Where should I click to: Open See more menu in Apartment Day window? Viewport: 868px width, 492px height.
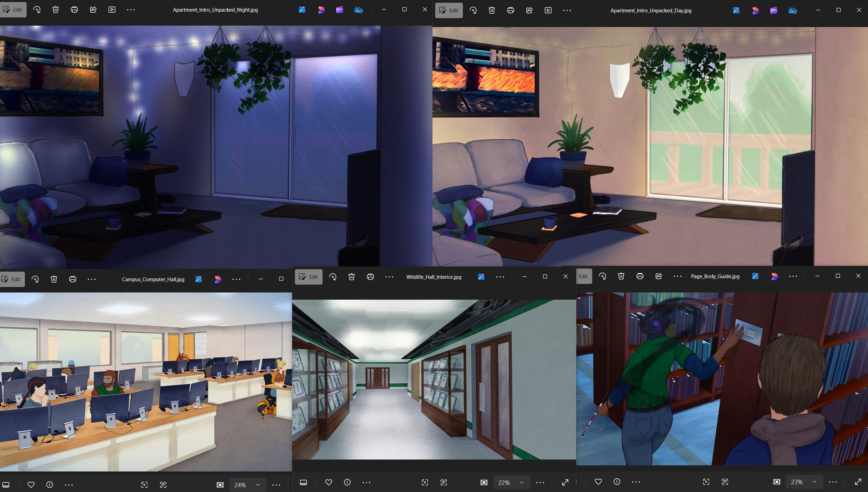point(567,10)
